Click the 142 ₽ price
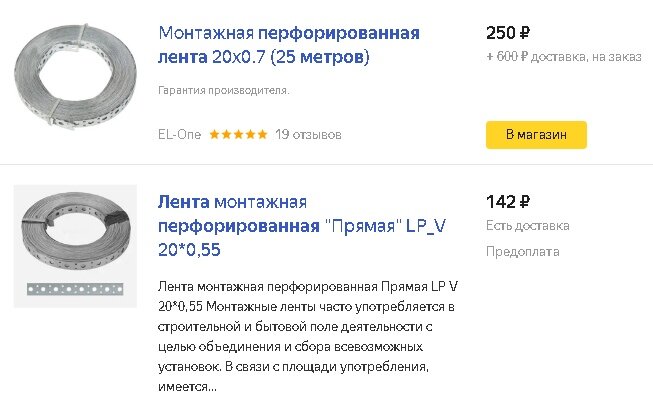 point(508,202)
